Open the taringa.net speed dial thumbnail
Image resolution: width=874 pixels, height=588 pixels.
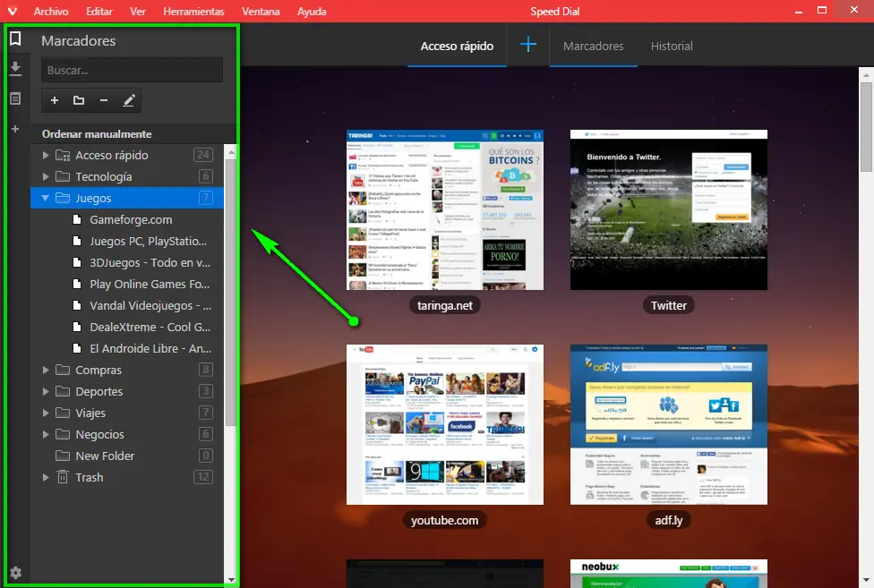click(x=445, y=210)
